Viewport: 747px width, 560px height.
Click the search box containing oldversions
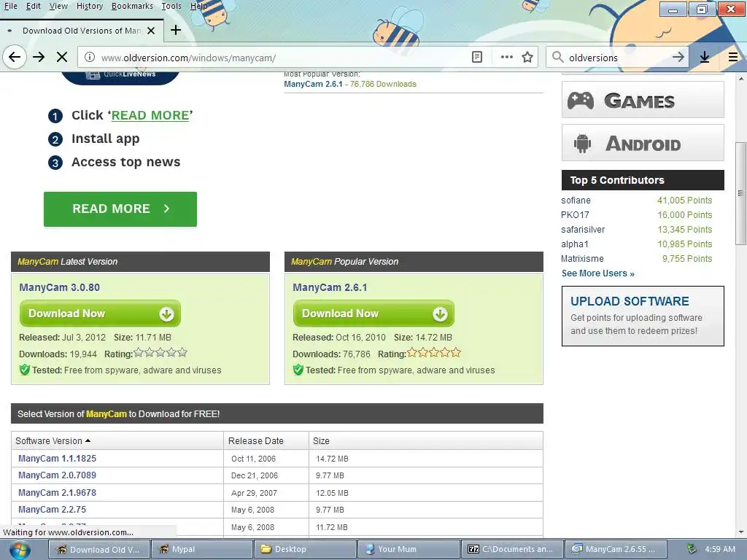tap(617, 58)
